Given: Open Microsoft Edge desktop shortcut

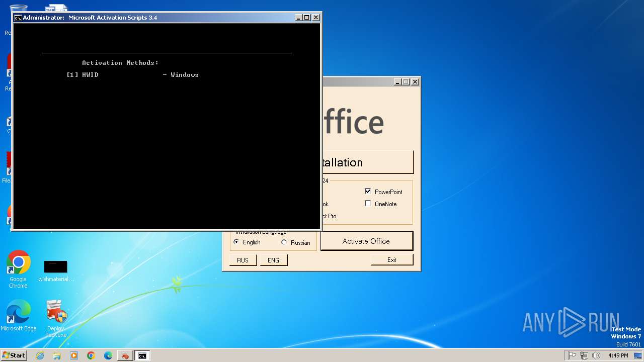Looking at the screenshot, I should [x=18, y=316].
